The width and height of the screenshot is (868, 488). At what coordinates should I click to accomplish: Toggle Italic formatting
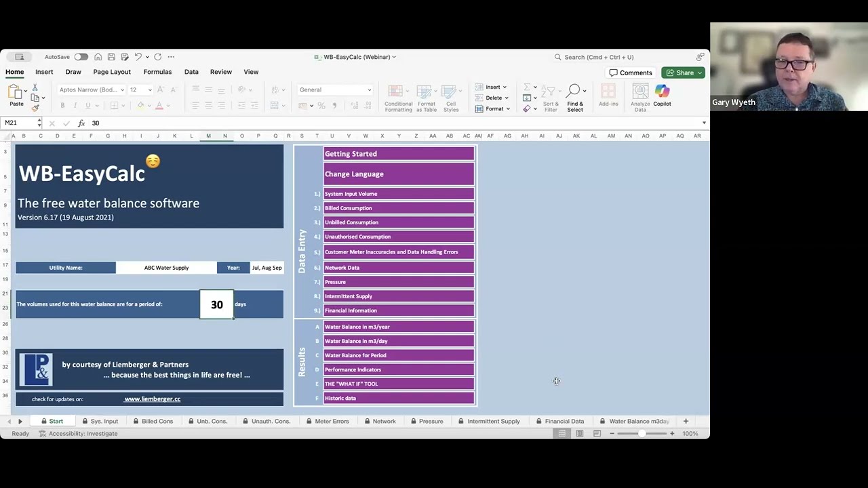point(75,106)
